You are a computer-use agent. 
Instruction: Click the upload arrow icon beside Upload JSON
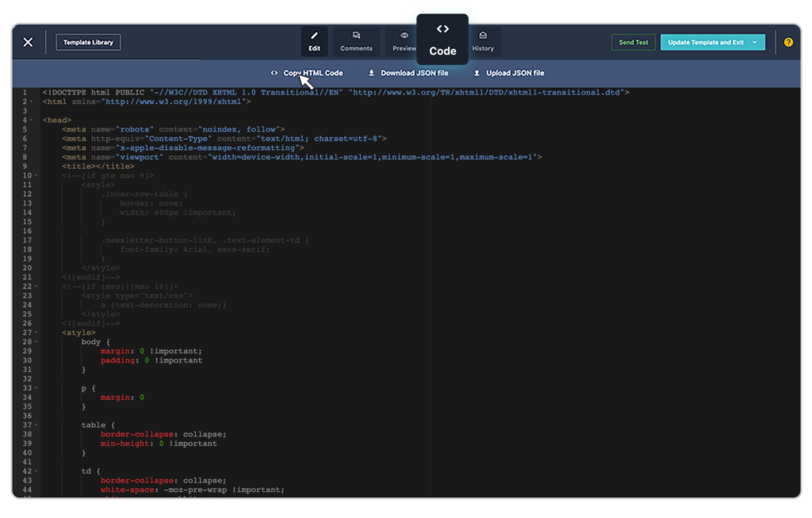coord(477,73)
